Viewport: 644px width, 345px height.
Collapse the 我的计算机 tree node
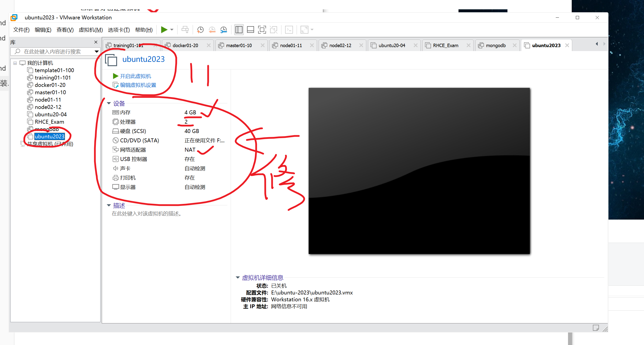coord(15,63)
